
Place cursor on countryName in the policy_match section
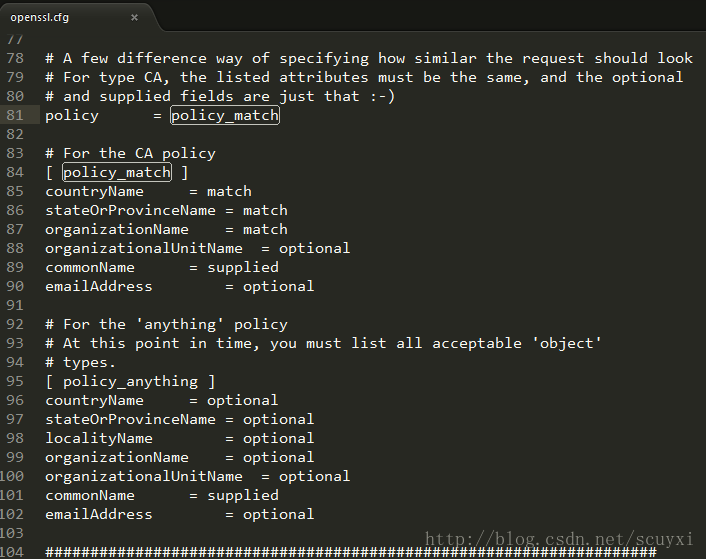click(x=94, y=192)
